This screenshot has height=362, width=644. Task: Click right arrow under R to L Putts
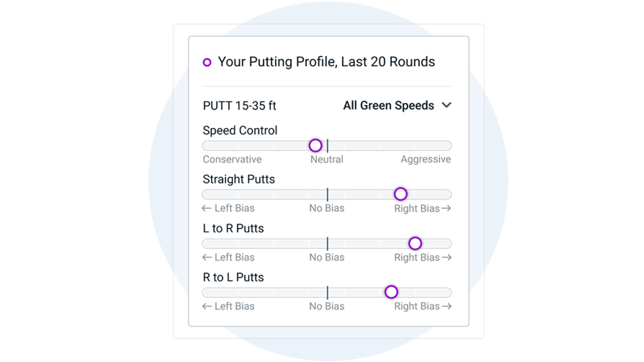(x=447, y=306)
